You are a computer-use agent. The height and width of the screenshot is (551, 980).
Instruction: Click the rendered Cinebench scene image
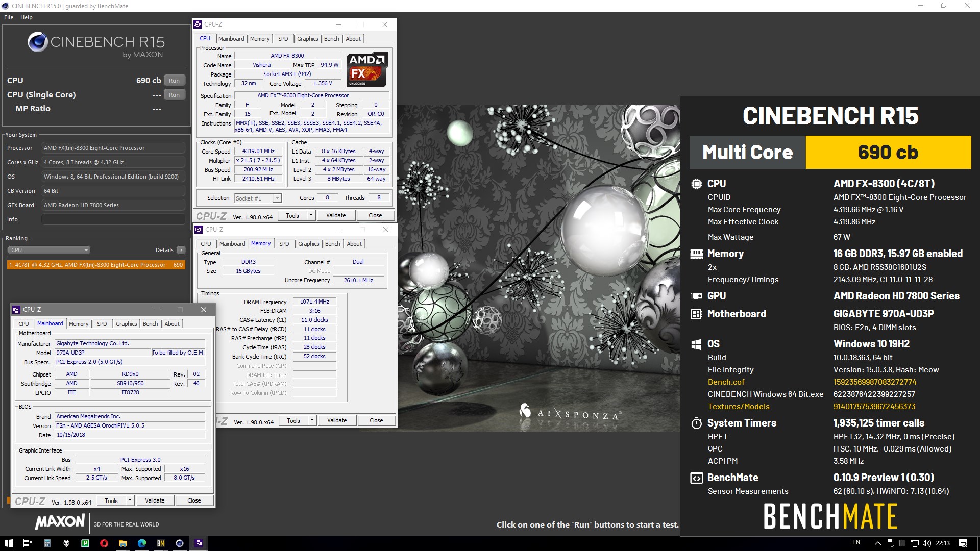[x=538, y=268]
